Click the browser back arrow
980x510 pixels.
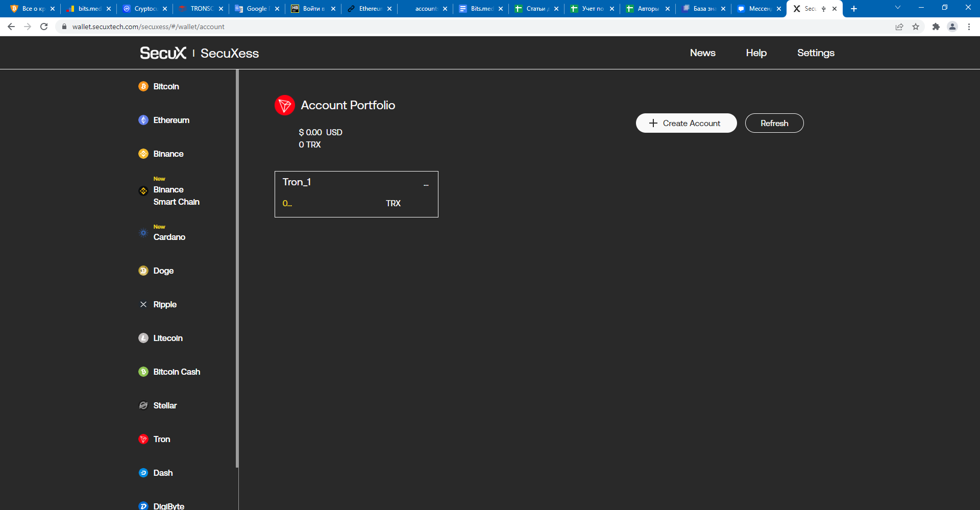tap(11, 27)
